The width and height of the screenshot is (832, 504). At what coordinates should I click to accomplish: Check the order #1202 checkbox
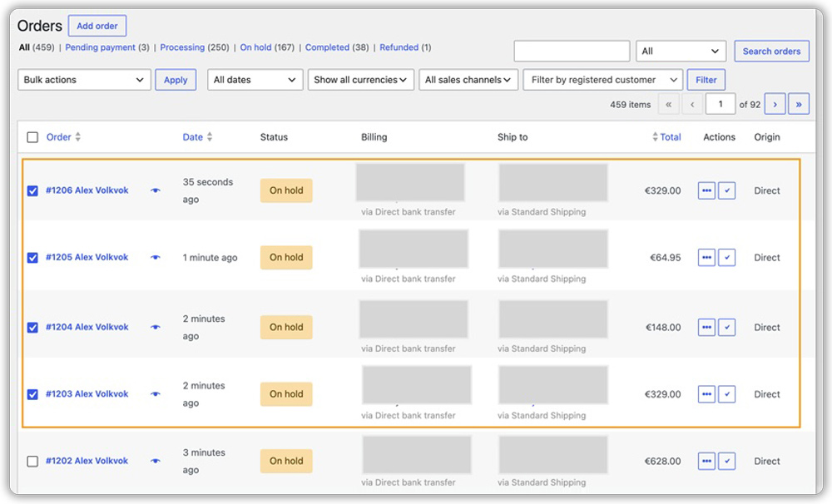pos(32,461)
